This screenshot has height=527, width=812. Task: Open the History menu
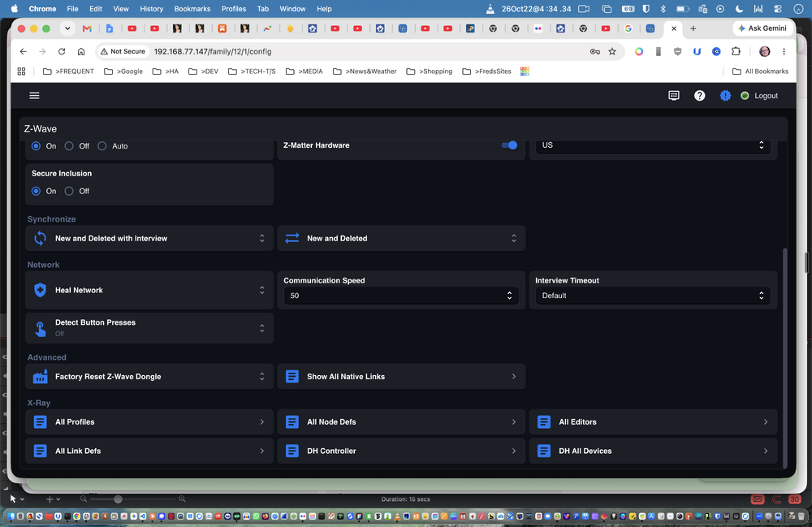coord(151,9)
